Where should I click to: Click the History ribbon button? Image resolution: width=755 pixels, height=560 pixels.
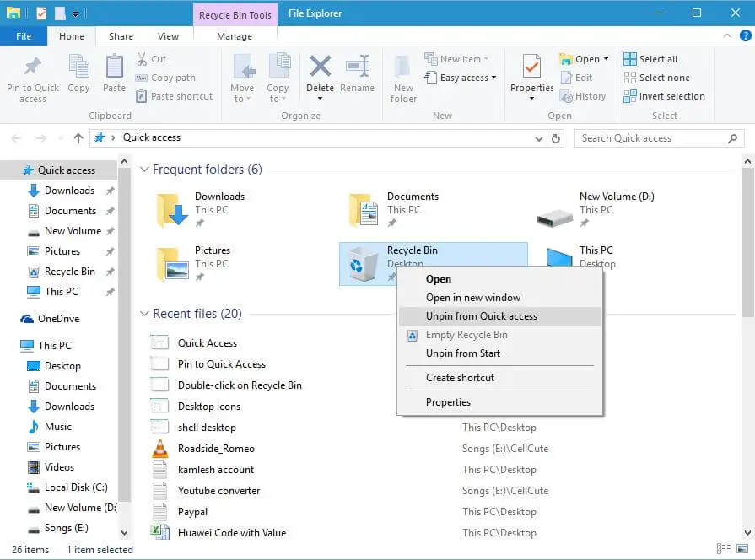(x=583, y=96)
